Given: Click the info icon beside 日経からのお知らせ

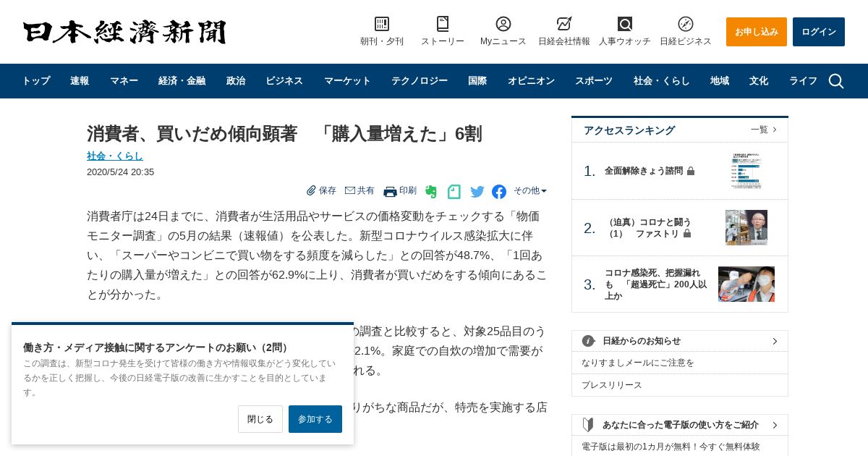Looking at the screenshot, I should 588,341.
